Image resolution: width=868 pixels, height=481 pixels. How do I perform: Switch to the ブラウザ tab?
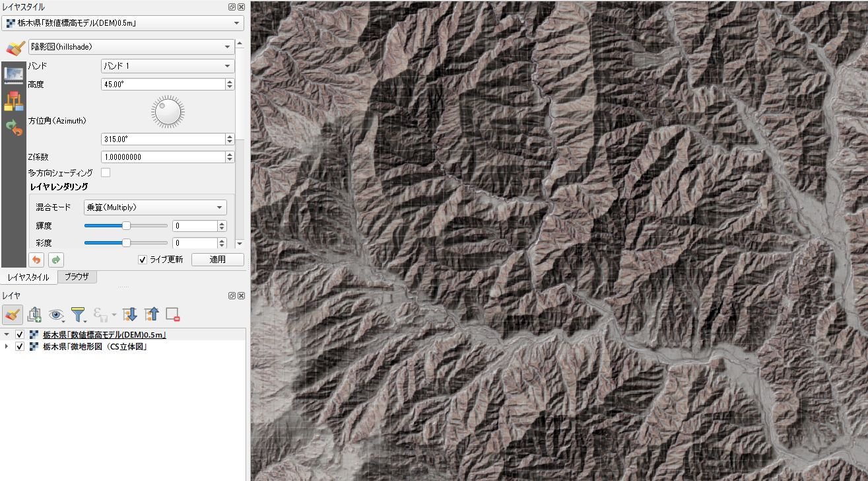pyautogui.click(x=77, y=277)
